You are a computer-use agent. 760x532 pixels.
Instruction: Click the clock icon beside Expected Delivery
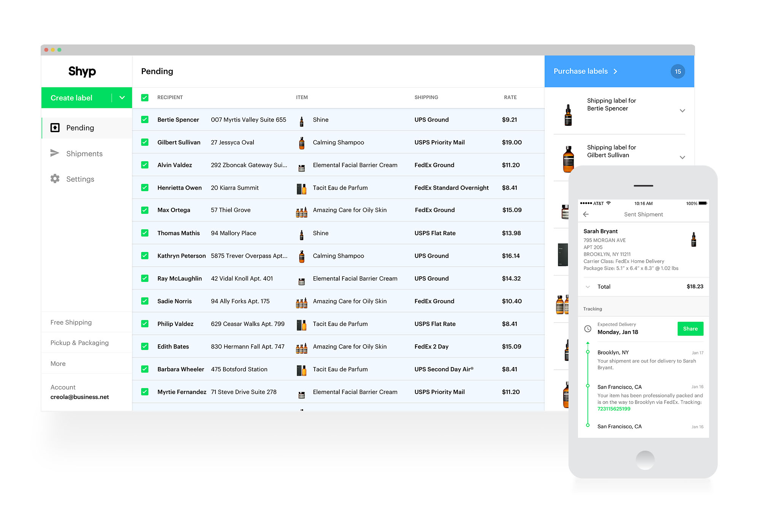coord(587,329)
